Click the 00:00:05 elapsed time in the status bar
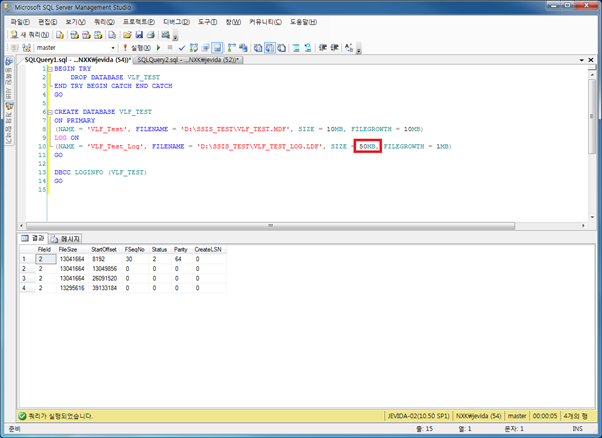 [x=544, y=416]
